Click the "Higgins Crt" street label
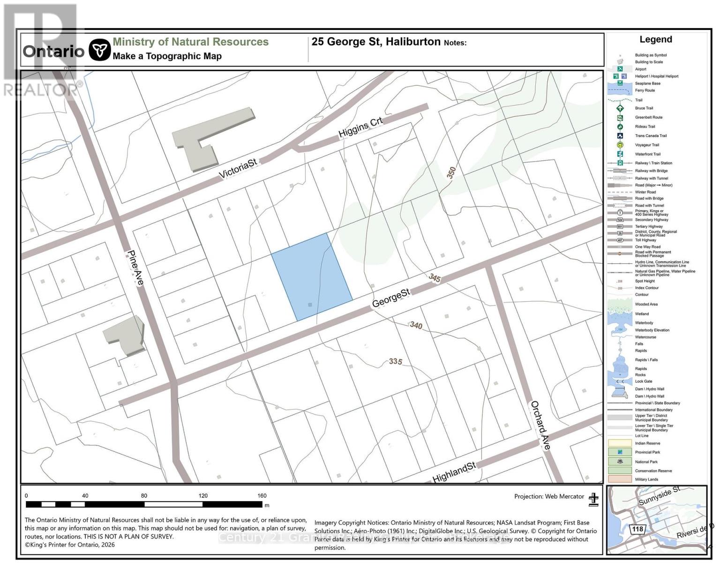The width and height of the screenshot is (728, 563). point(360,127)
